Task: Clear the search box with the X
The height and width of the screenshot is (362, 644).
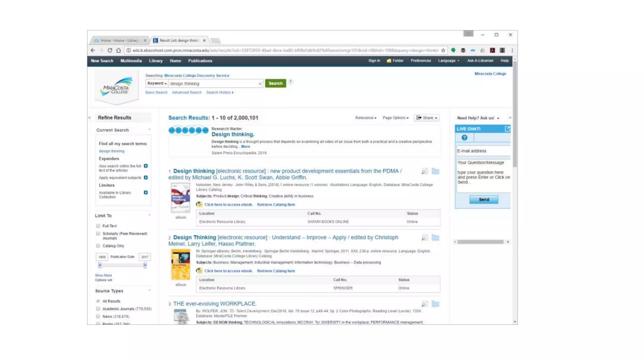Action: [x=260, y=84]
